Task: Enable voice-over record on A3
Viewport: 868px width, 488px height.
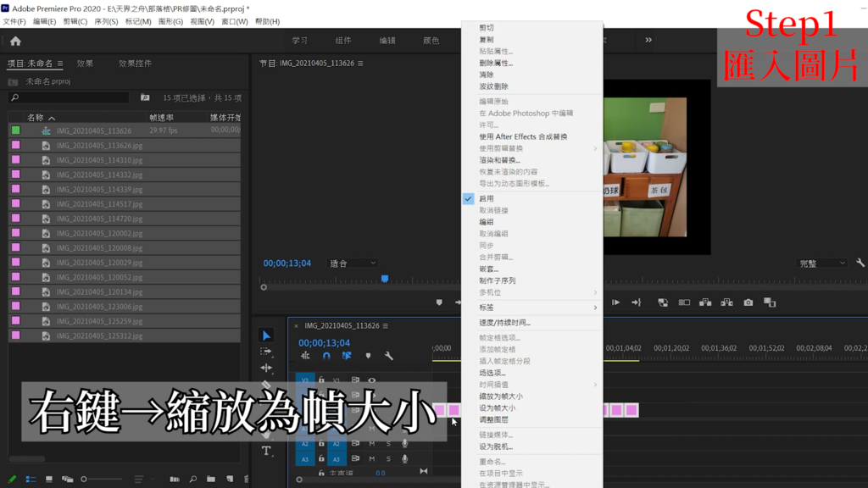Action: coord(404,458)
